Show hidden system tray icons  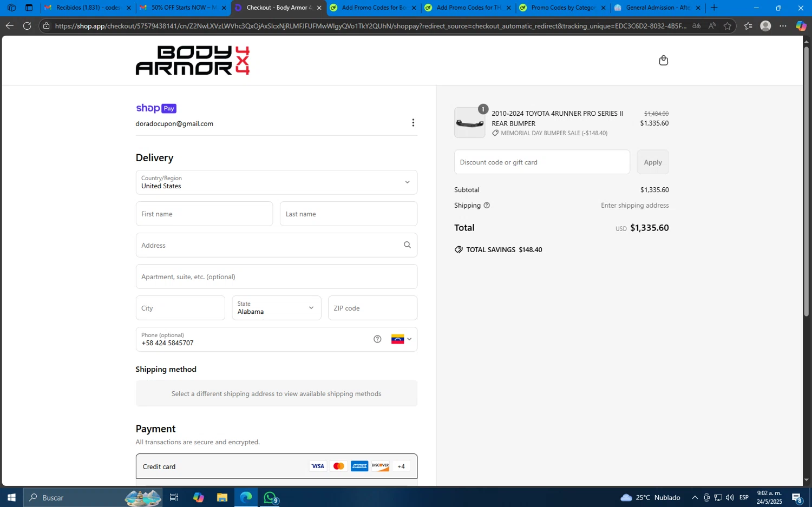(x=695, y=497)
